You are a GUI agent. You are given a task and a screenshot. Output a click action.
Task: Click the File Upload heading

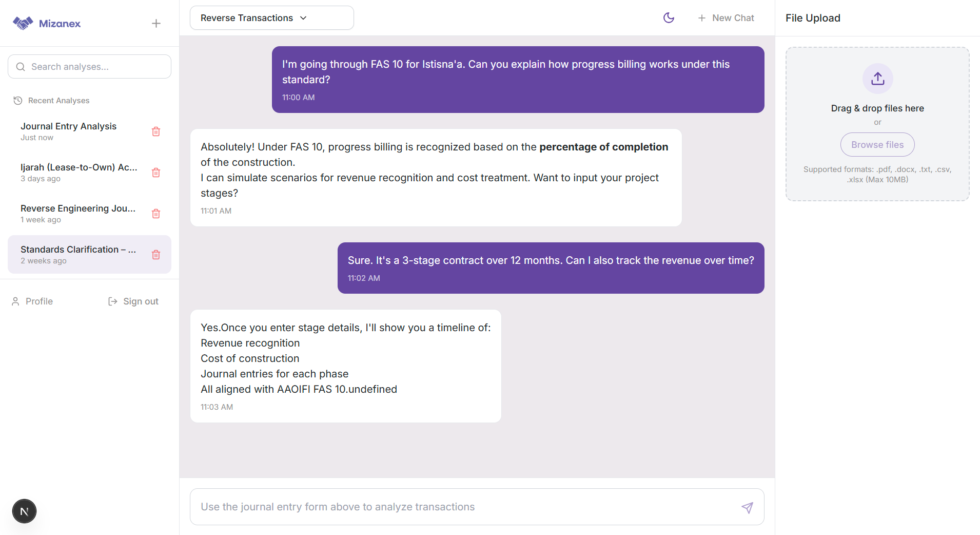[x=813, y=18]
